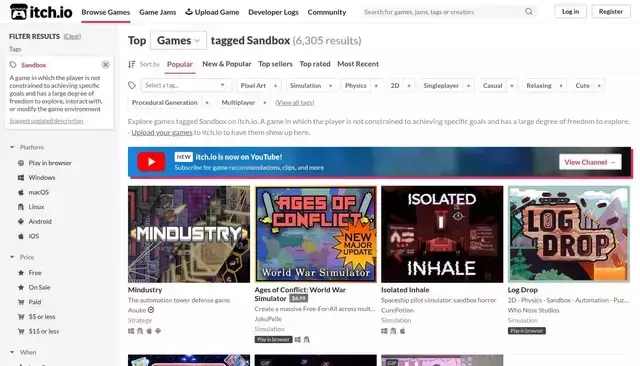Open the Select a tag dropdown
The image size is (640, 366).
coord(185,85)
